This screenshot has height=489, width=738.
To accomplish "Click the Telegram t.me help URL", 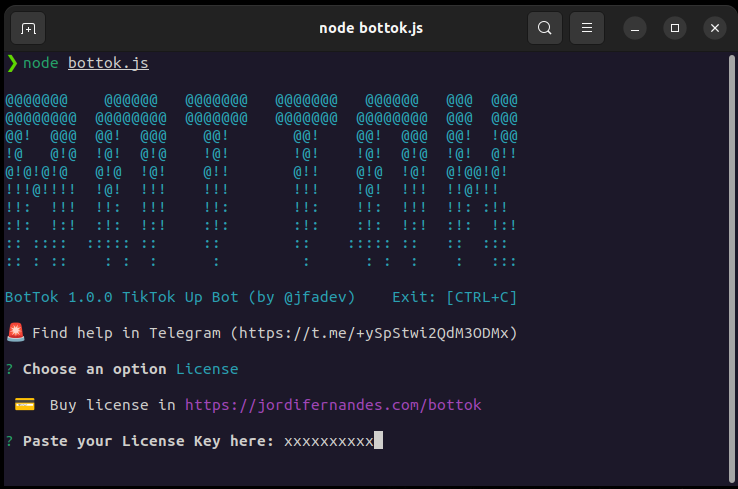I will 374,333.
